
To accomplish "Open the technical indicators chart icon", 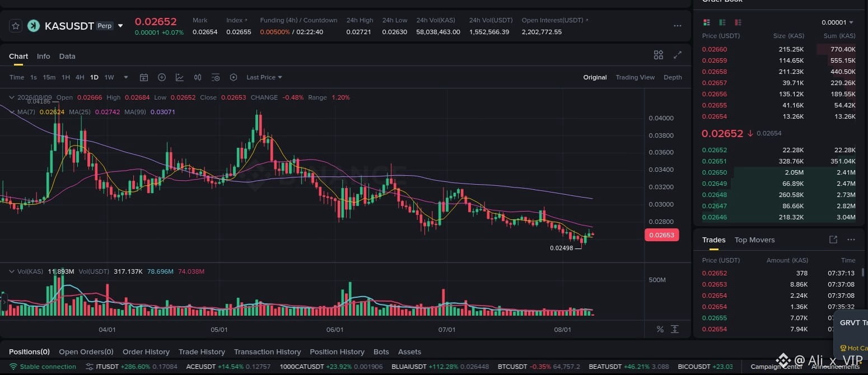I will (x=180, y=77).
